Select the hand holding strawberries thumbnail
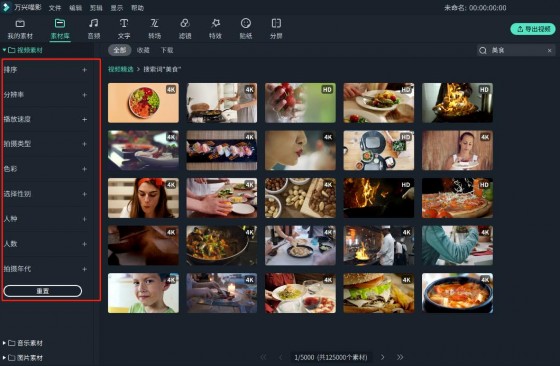Screen dimensions: 560x366 pyautogui.click(x=300, y=103)
